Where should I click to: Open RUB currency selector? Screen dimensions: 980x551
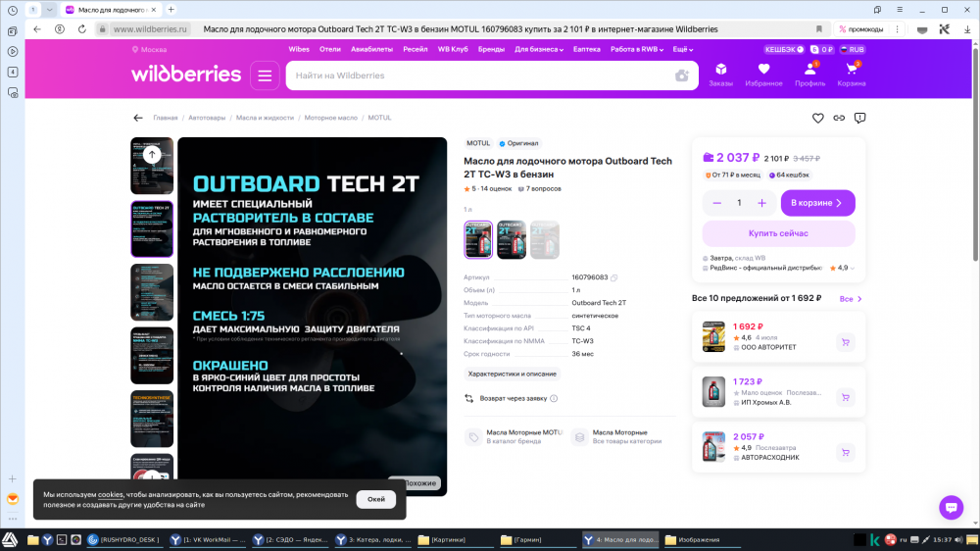pyautogui.click(x=852, y=49)
